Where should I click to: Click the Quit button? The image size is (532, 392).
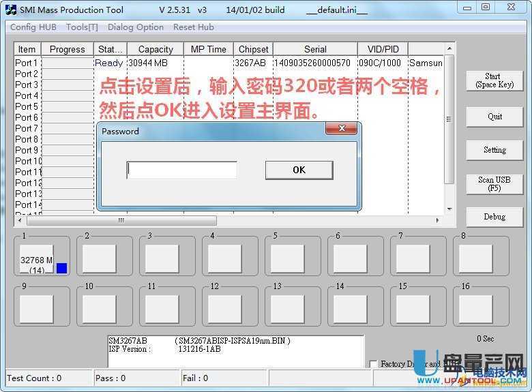point(494,117)
